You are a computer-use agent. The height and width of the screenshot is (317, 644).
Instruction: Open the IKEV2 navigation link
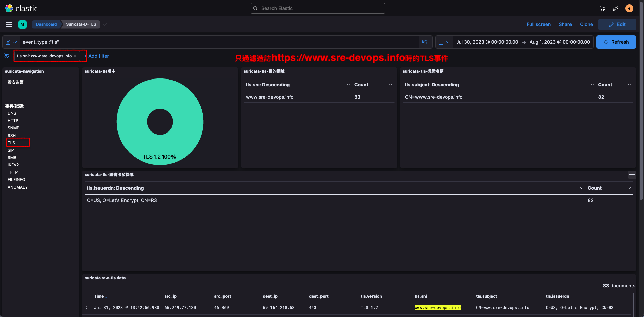click(13, 165)
